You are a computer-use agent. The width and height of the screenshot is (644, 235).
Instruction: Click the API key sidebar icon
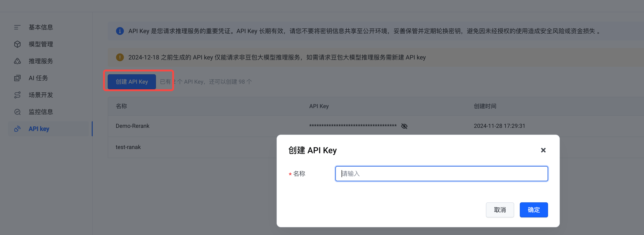tap(17, 129)
